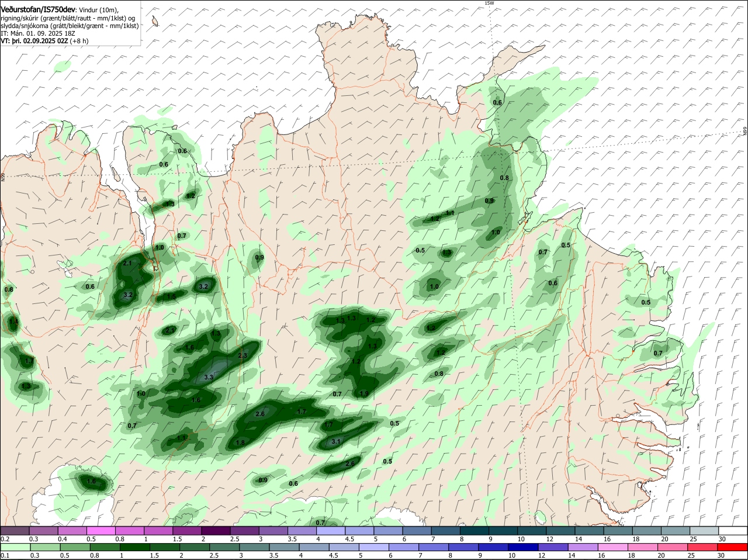748x560 pixels.
Task: Select the 0.3 swatch in the lower rain legend
Action: click(x=44, y=548)
